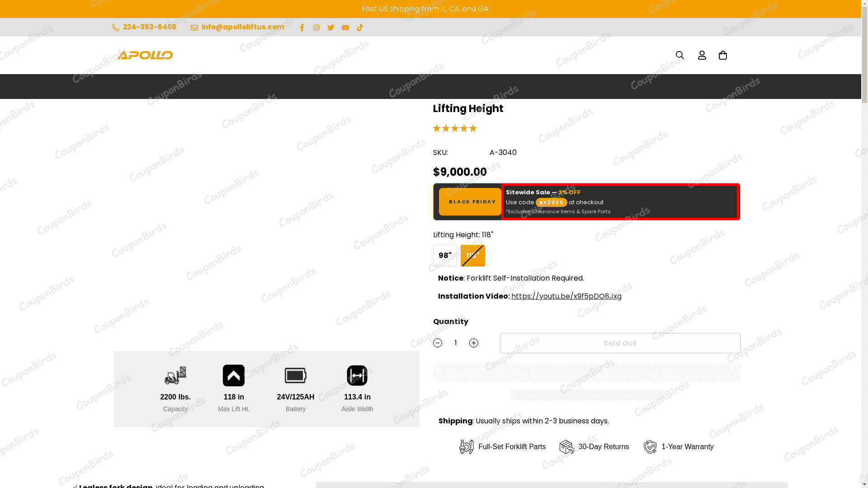Increase quantity with plus button
The image size is (868, 488).
point(474,343)
